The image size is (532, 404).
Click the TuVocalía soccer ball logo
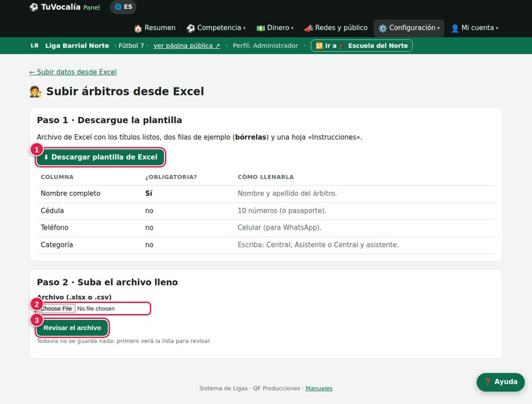34,7
